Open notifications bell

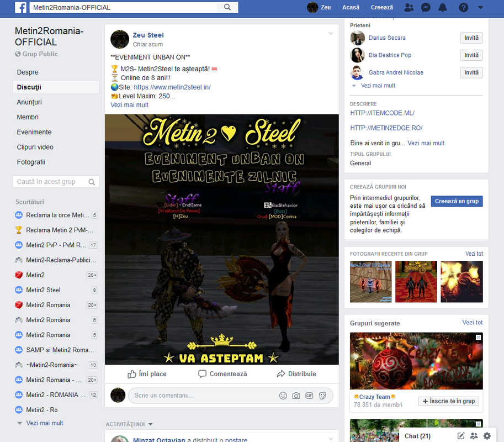coord(443,7)
